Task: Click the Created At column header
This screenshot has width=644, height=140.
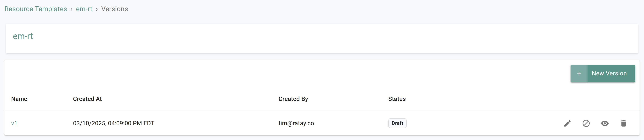Action: click(x=87, y=99)
